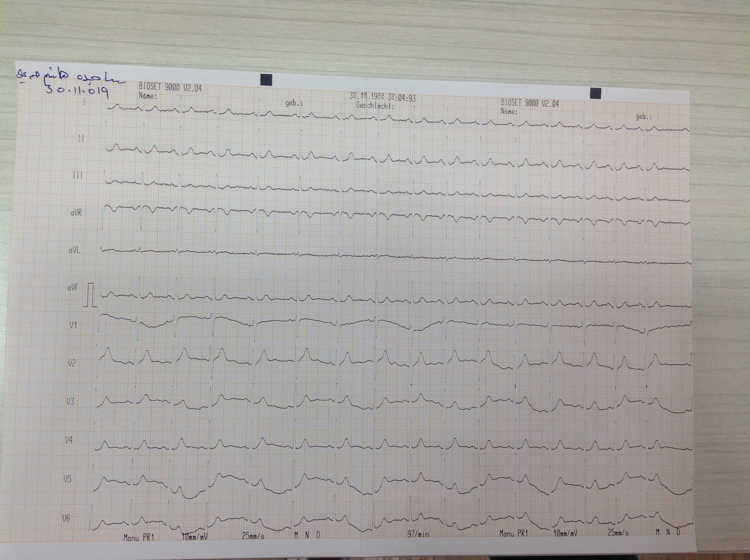The width and height of the screenshot is (750, 560).
Task: Click the V5 lead label
Action: click(x=67, y=479)
